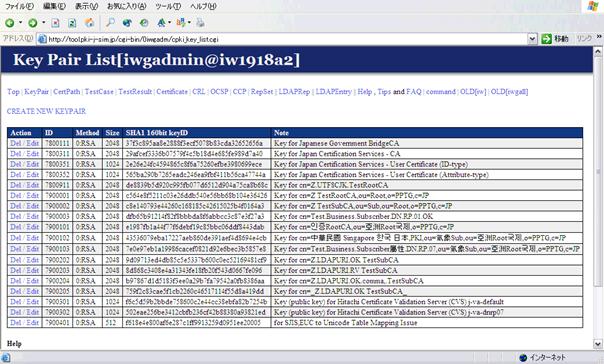Click the browser Forward arrow button
604x364 pixels.
[33, 23]
